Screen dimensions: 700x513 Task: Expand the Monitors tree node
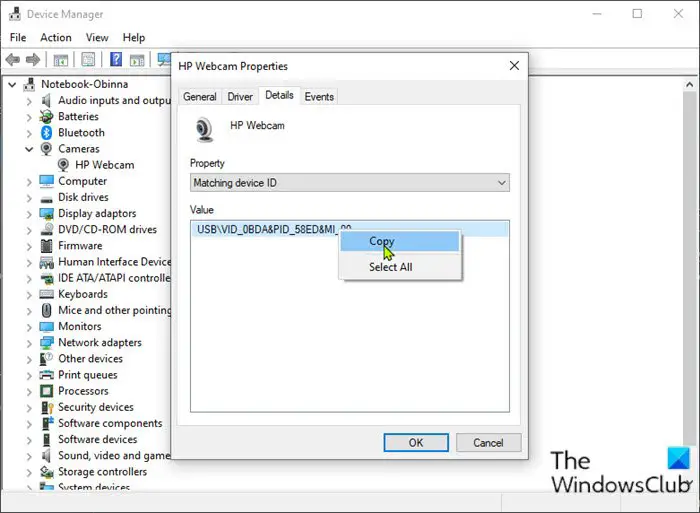click(29, 327)
